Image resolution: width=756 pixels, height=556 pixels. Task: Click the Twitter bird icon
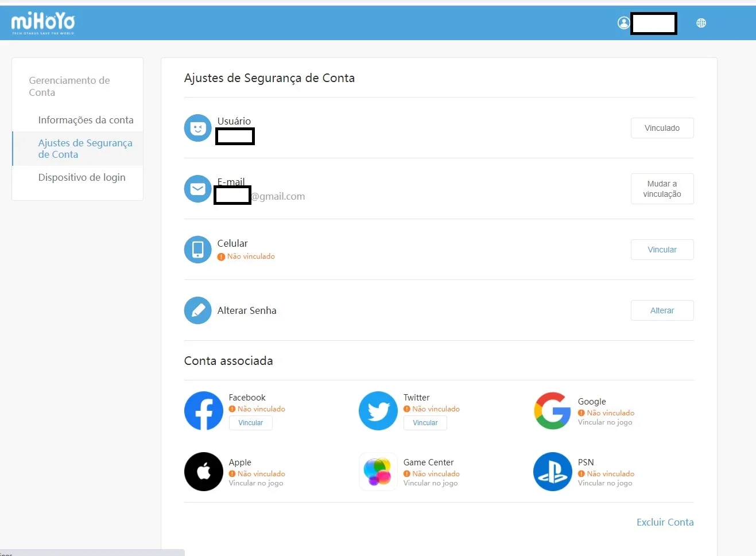(378, 411)
